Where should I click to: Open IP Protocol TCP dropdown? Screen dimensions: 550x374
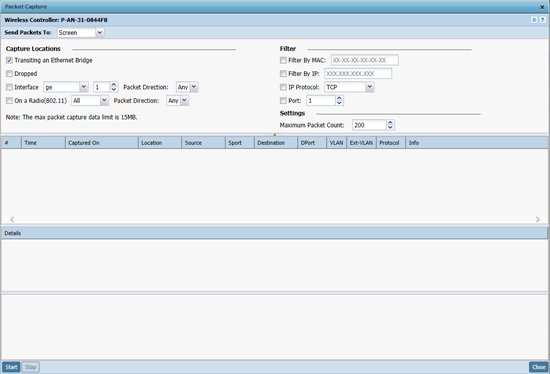370,87
